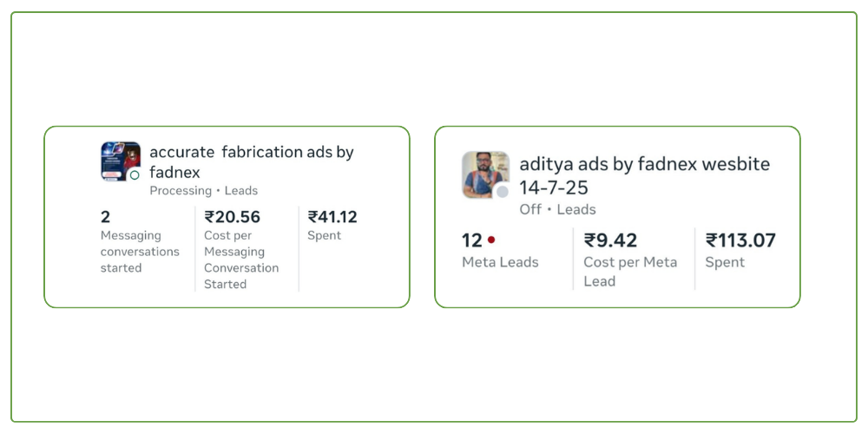The height and width of the screenshot is (434, 868).
Task: Select the 2 messaging conversations count
Action: [106, 217]
